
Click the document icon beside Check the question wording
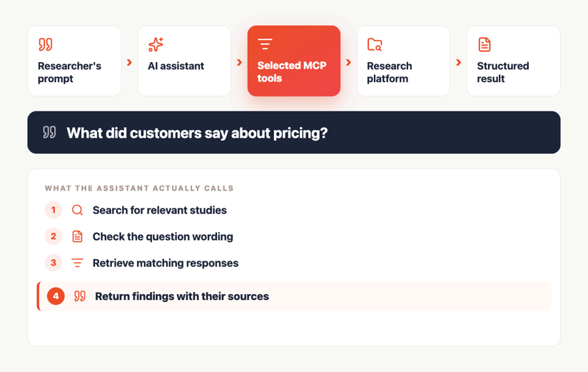point(77,236)
